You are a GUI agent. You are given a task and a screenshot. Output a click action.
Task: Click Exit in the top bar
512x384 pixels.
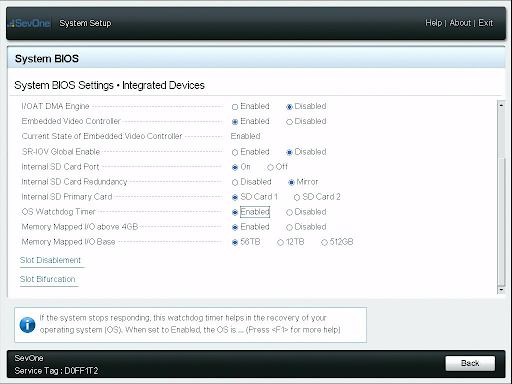pos(485,23)
